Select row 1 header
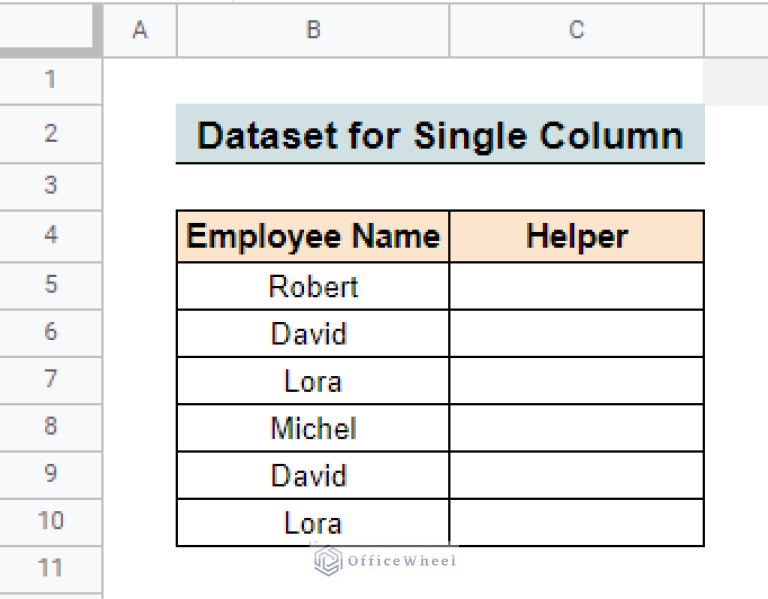Image resolution: width=768 pixels, height=599 pixels. [x=51, y=81]
